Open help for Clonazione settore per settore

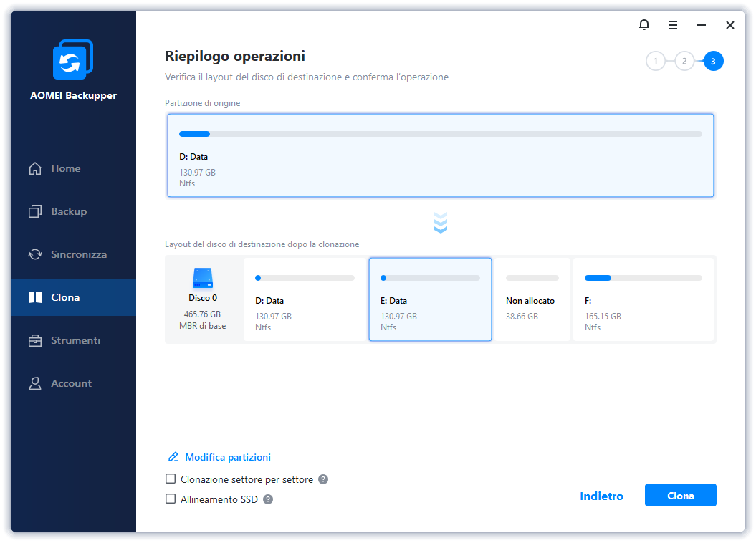[x=323, y=479]
